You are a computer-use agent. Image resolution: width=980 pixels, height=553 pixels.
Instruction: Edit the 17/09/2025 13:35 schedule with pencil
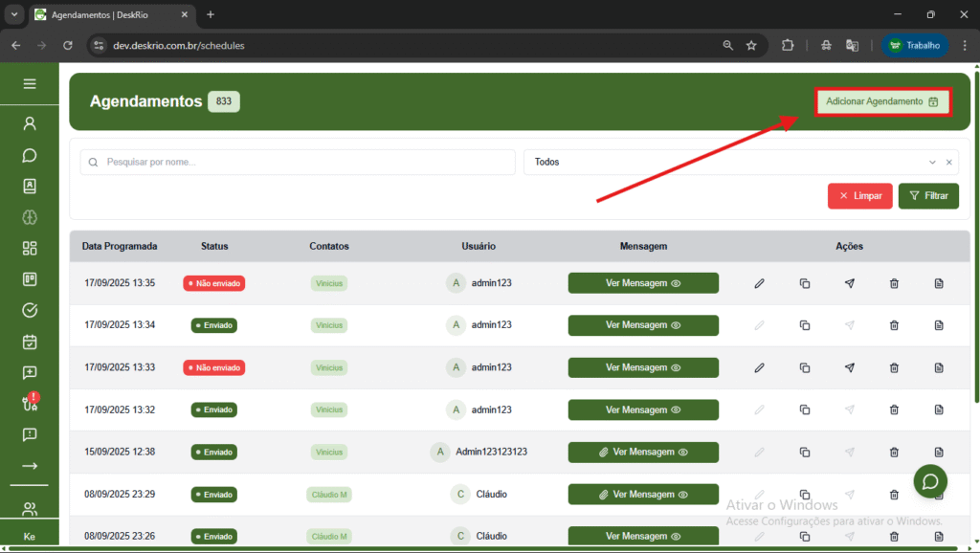point(759,283)
